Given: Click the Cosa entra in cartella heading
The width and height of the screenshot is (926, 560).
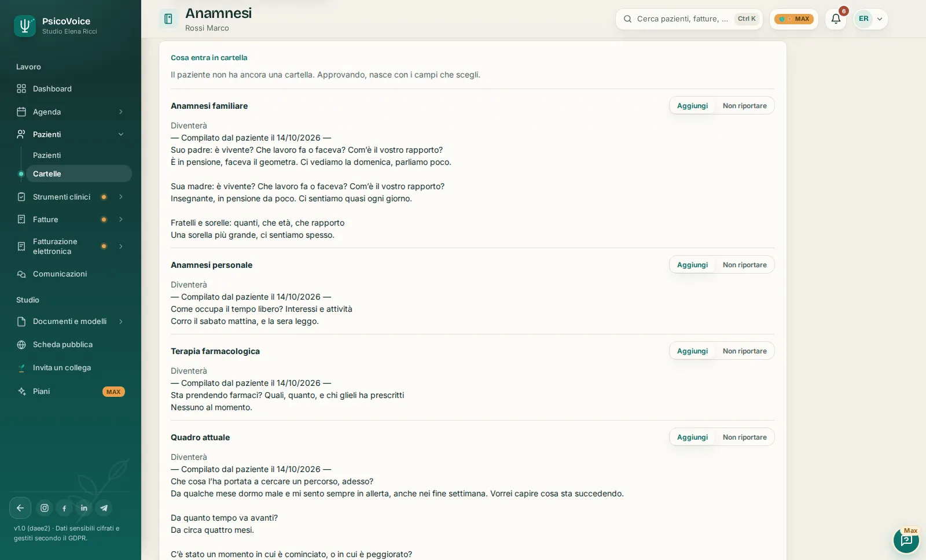Looking at the screenshot, I should [209, 58].
